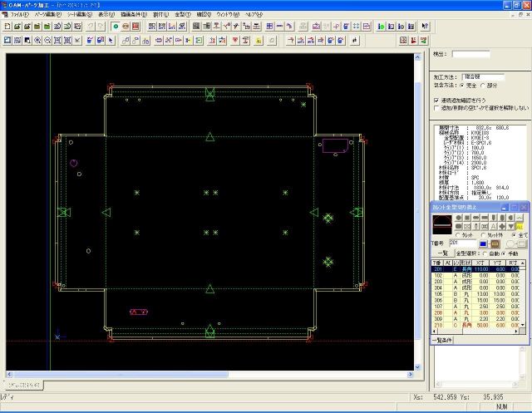This screenshot has height=413, width=532.
Task: Click the yellow warning-sign toolbar icon
Action: (259, 41)
